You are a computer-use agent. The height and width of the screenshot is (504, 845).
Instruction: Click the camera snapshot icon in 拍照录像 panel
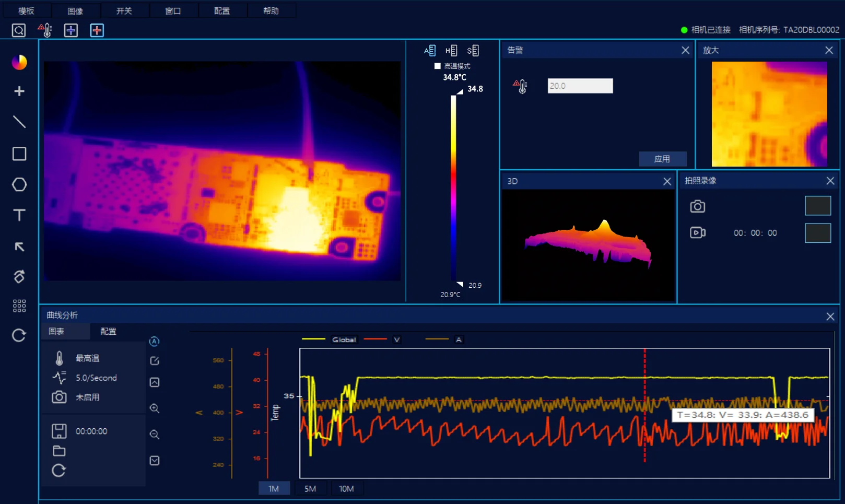[697, 206]
